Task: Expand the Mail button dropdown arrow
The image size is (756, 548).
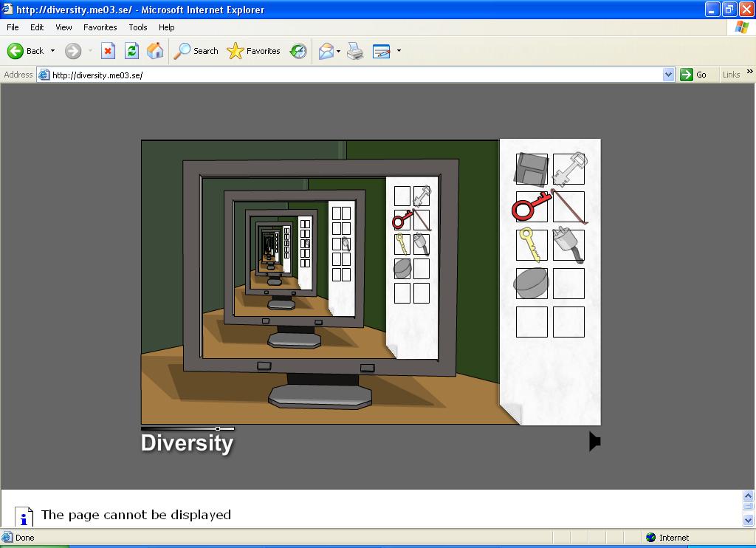Action: [x=338, y=51]
